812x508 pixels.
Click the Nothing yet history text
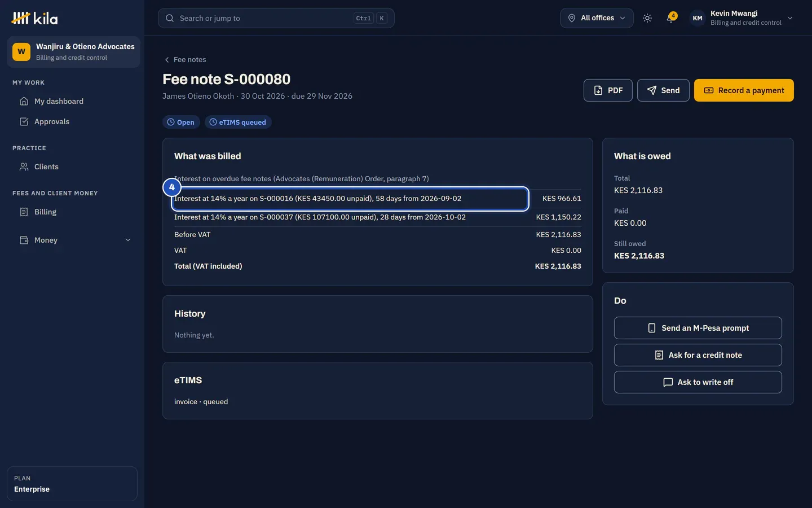tap(194, 335)
